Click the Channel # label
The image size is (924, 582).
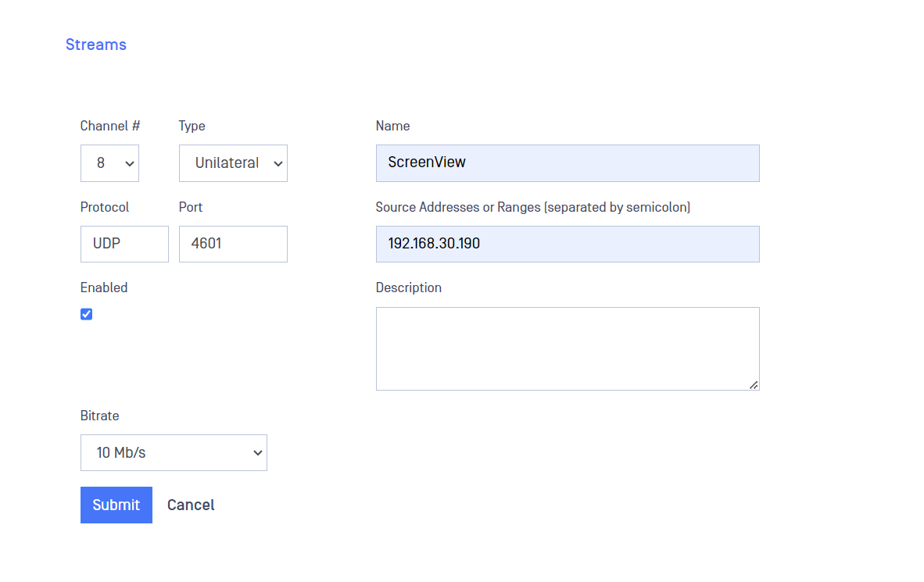click(110, 126)
